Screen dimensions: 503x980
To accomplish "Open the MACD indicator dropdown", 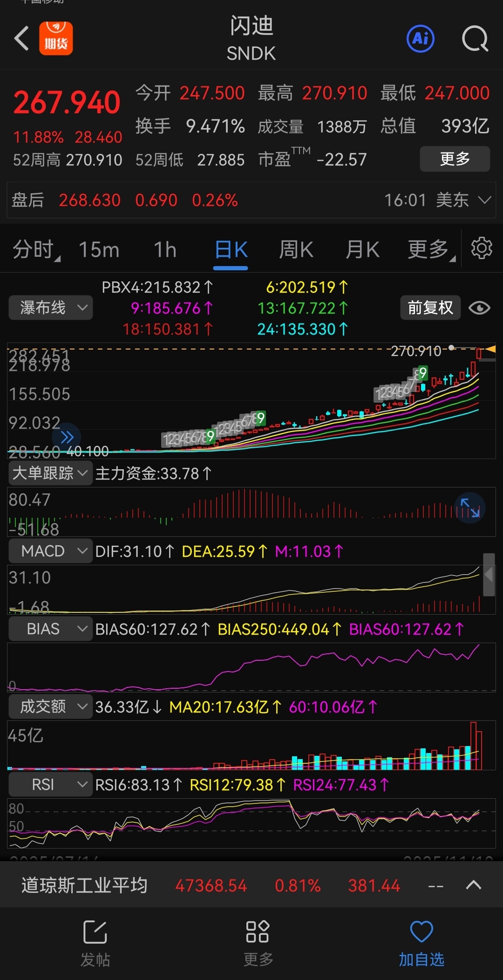I will 51,551.
